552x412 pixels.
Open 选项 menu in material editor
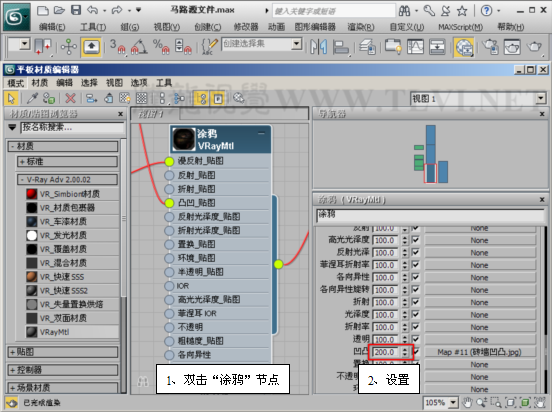pos(139,83)
